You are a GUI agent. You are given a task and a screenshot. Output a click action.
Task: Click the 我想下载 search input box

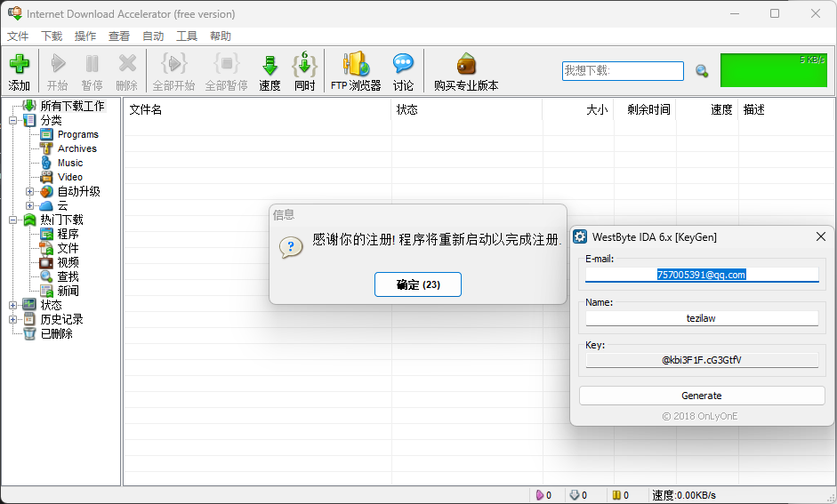(623, 71)
